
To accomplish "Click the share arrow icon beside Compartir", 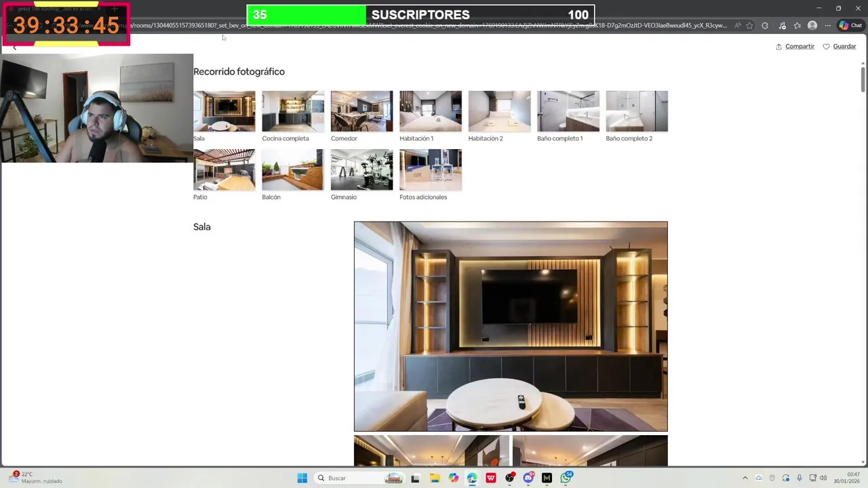I will coord(779,47).
